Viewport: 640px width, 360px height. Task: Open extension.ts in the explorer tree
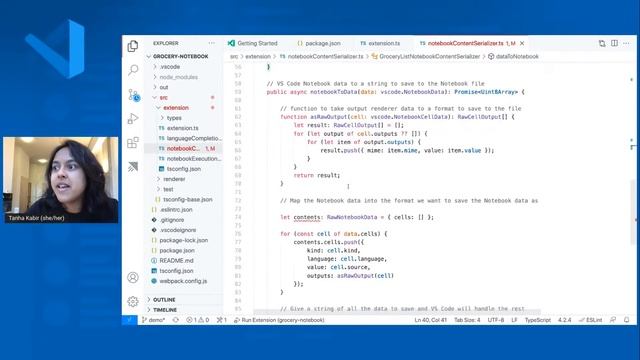182,128
